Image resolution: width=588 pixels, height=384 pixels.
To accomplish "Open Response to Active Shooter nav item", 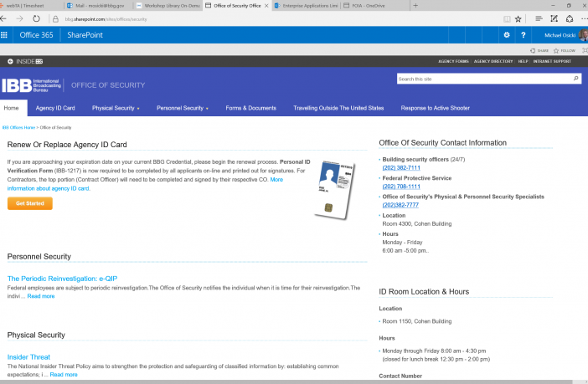I will click(x=435, y=108).
